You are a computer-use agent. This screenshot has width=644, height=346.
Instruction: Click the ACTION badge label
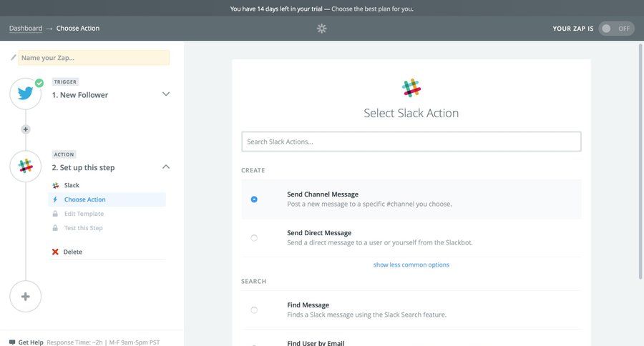(64, 154)
